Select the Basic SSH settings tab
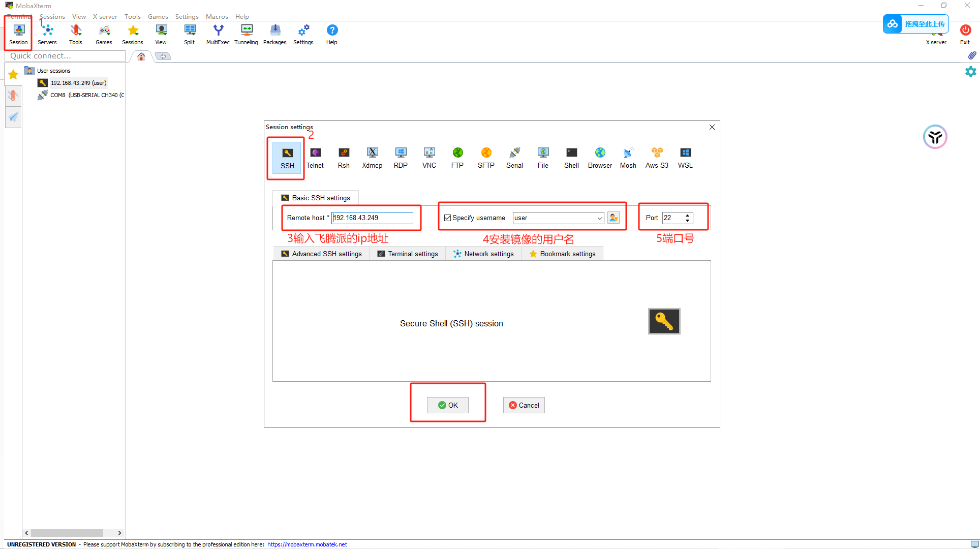This screenshot has height=549, width=980. tap(316, 198)
